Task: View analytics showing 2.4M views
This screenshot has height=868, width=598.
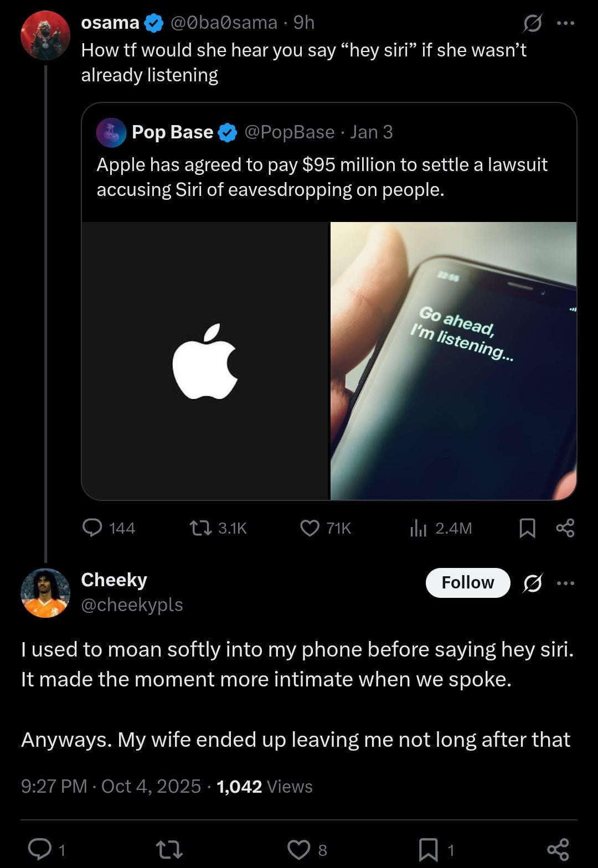Action: (x=419, y=528)
